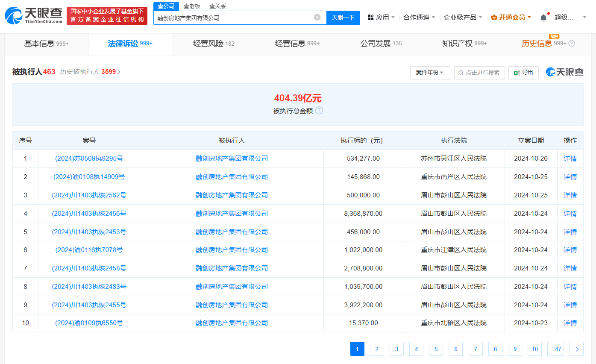Go to page 3

pyautogui.click(x=396, y=349)
